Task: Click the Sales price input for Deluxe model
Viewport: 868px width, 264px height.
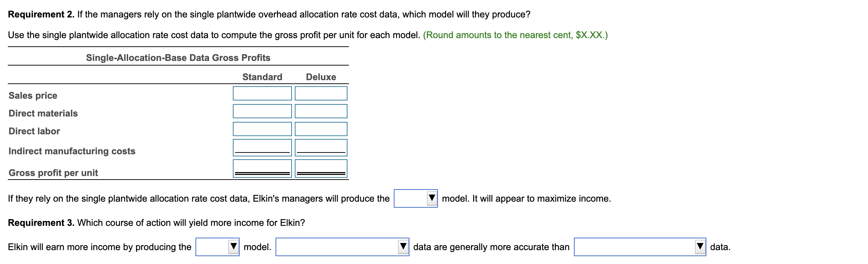Action: [x=320, y=93]
